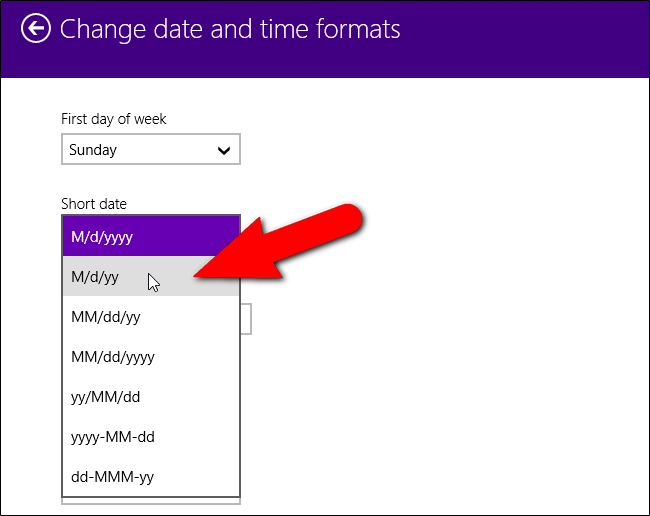Open the First day of week combo box
This screenshot has height=516, width=650.
[x=150, y=151]
